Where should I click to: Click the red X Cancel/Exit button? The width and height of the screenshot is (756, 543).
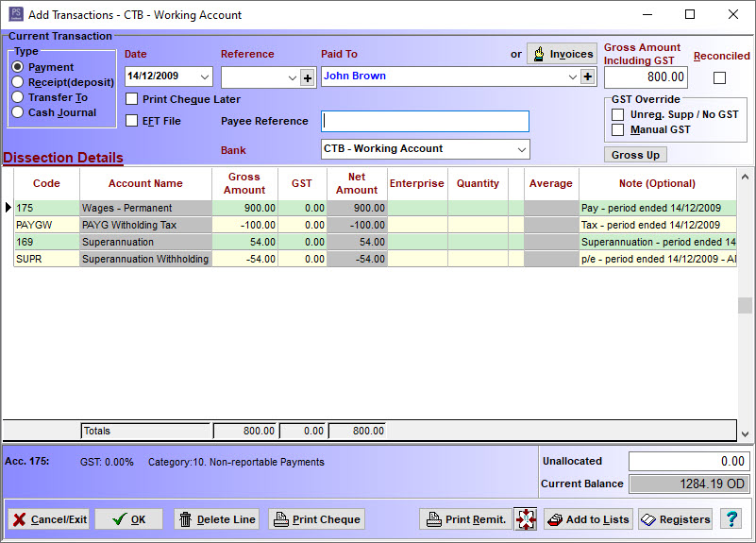[48, 519]
